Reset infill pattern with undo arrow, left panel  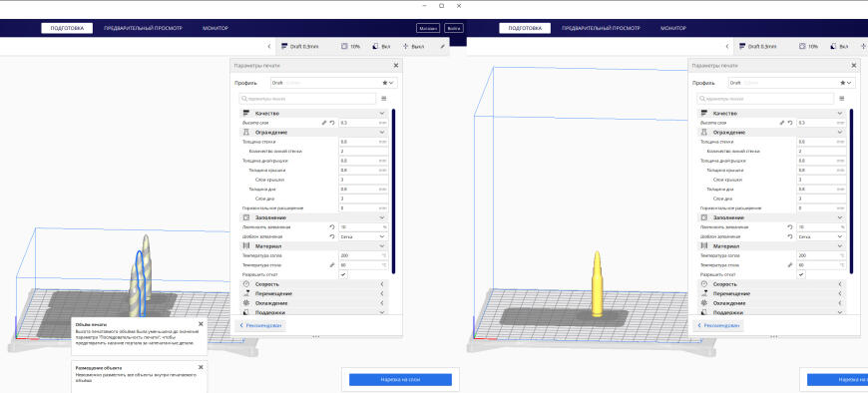click(332, 236)
